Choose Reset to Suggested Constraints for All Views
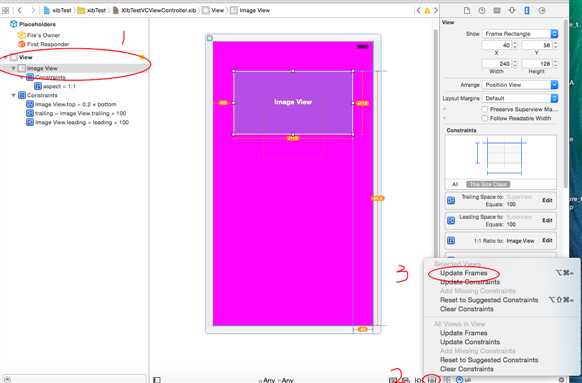This screenshot has width=582, height=383. click(x=489, y=360)
